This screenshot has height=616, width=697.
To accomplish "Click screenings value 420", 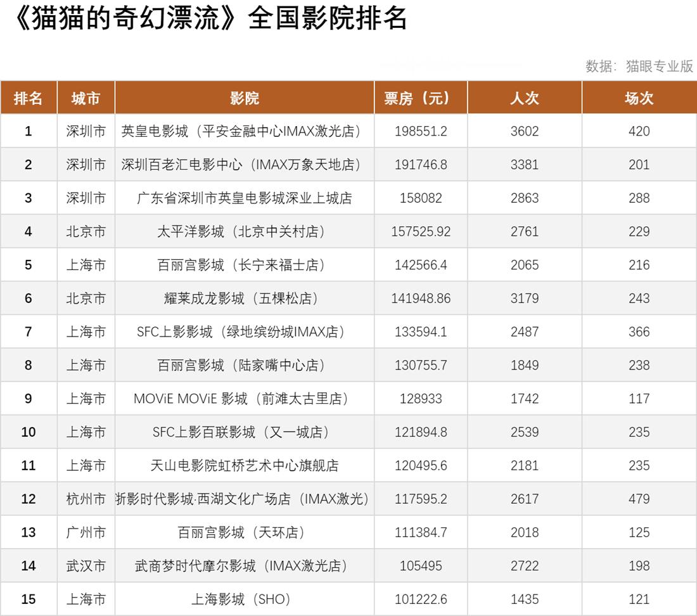I will (x=639, y=131).
